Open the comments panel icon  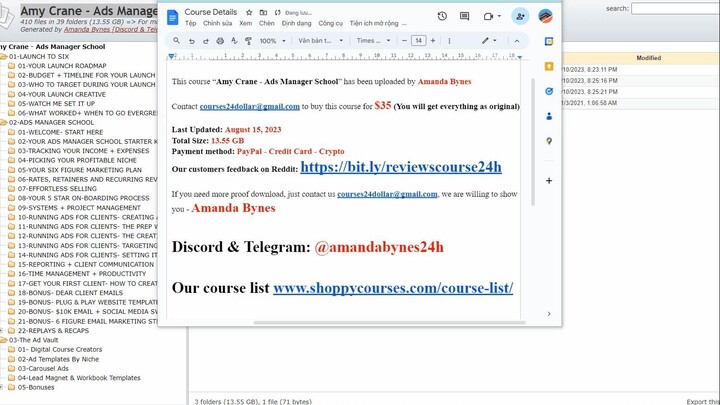point(465,16)
